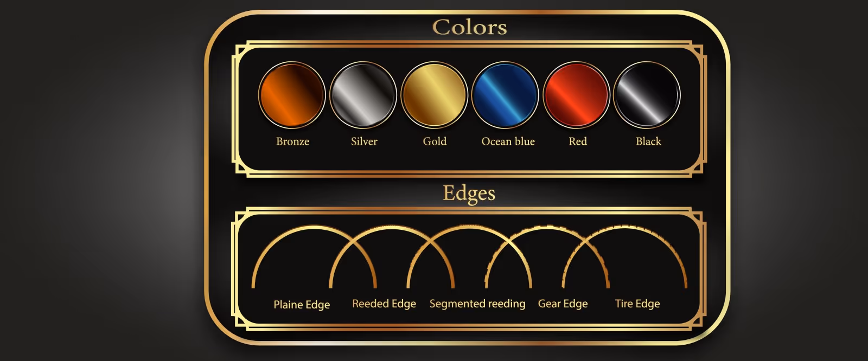
Task: Pick the Black color circle
Action: pyautogui.click(x=647, y=95)
